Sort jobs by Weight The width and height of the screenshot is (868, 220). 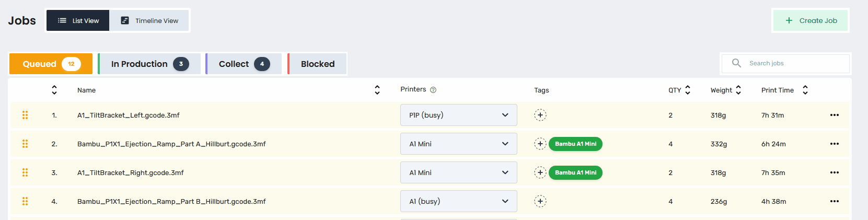(x=738, y=90)
